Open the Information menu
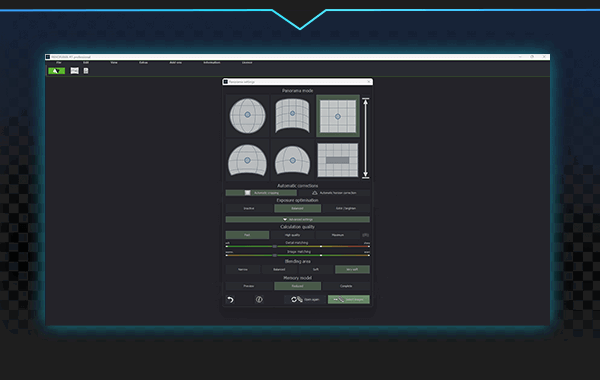Image resolution: width=600 pixels, height=380 pixels. 212,62
